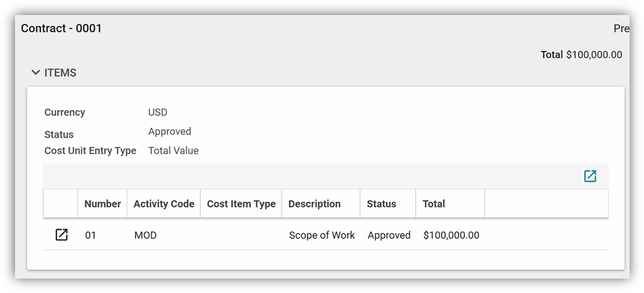Click the Cost Item Type column header
The width and height of the screenshot is (644, 293).
(x=241, y=204)
